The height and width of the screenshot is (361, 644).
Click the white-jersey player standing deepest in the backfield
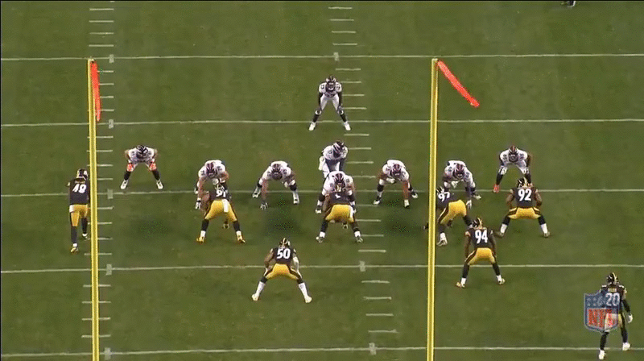pyautogui.click(x=330, y=103)
